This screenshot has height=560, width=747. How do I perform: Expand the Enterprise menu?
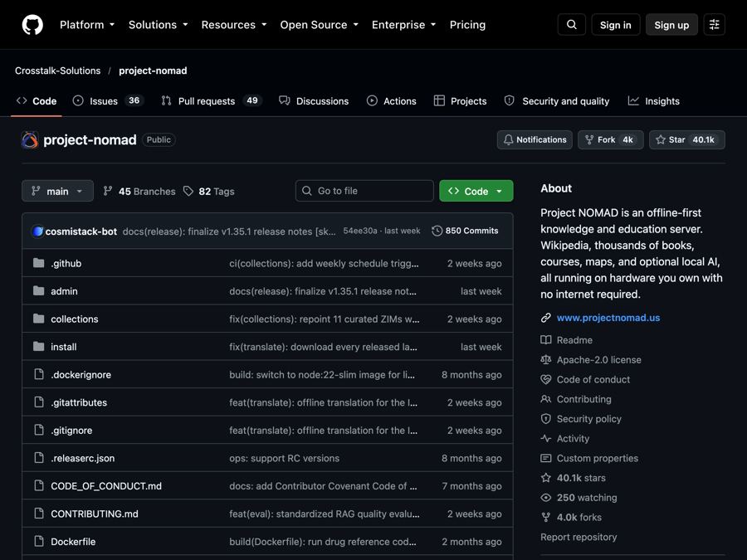(x=403, y=25)
